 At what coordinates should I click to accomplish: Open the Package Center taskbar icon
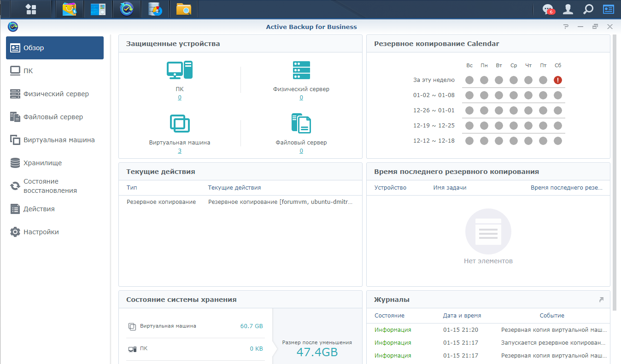pyautogui.click(x=70, y=9)
